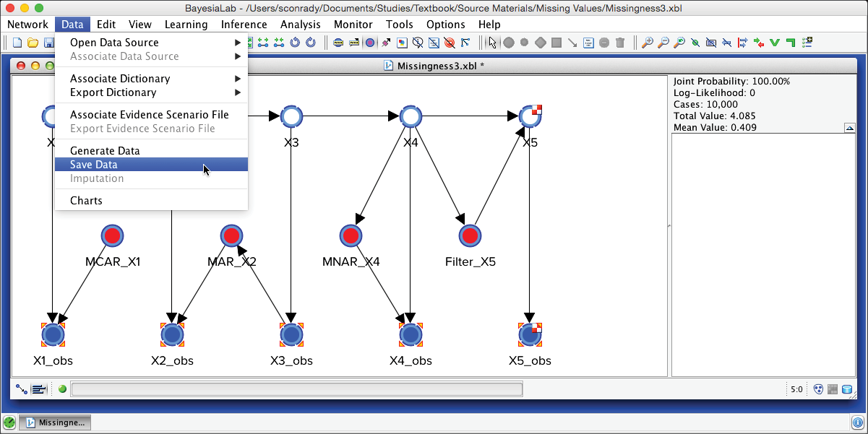Switch to validation mode in status bar
This screenshot has height=434, width=868.
(39, 389)
